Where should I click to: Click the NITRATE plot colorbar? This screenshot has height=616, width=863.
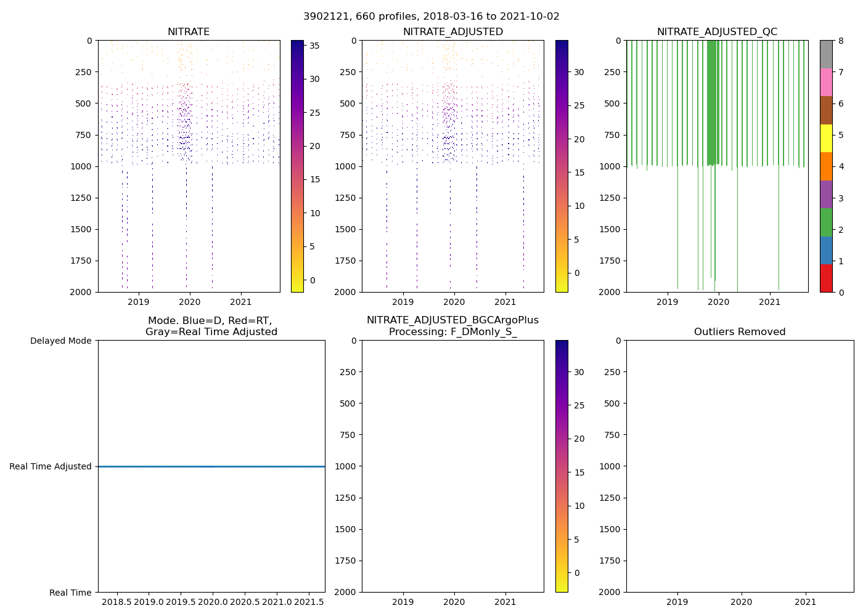pyautogui.click(x=297, y=166)
